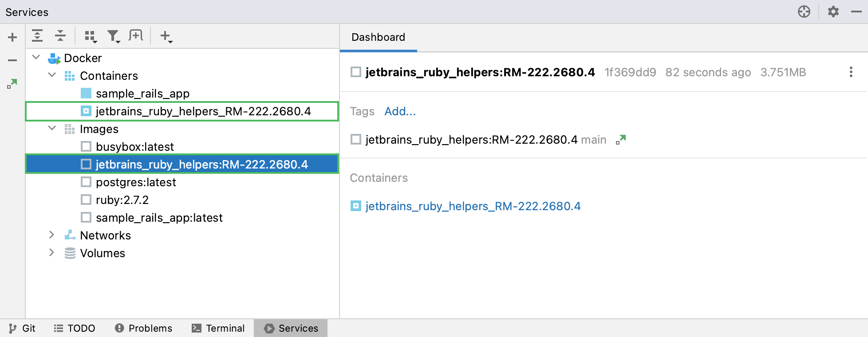Click the crosshair locate icon in Services header

[x=804, y=12]
